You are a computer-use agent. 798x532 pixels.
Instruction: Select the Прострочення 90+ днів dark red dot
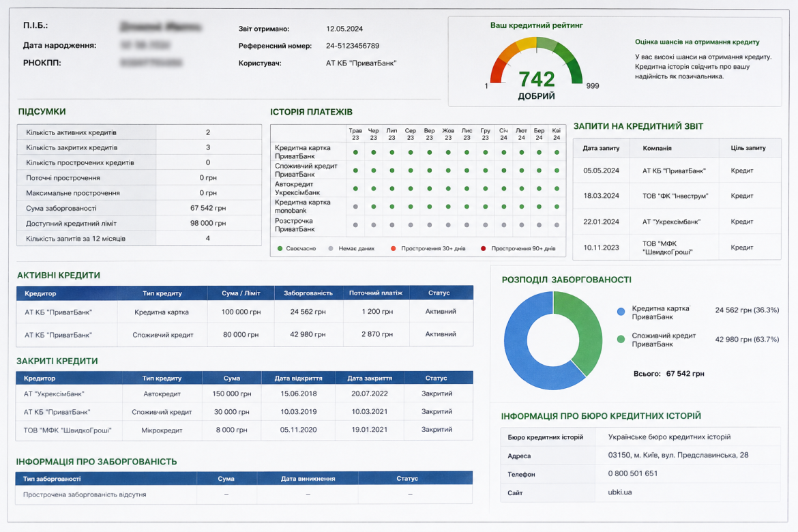[483, 248]
